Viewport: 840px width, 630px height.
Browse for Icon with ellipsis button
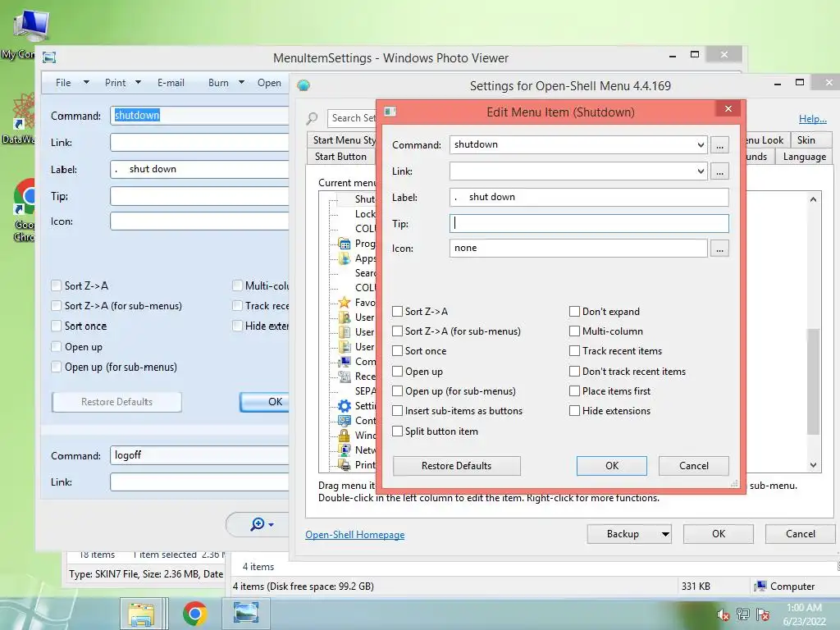tap(720, 249)
